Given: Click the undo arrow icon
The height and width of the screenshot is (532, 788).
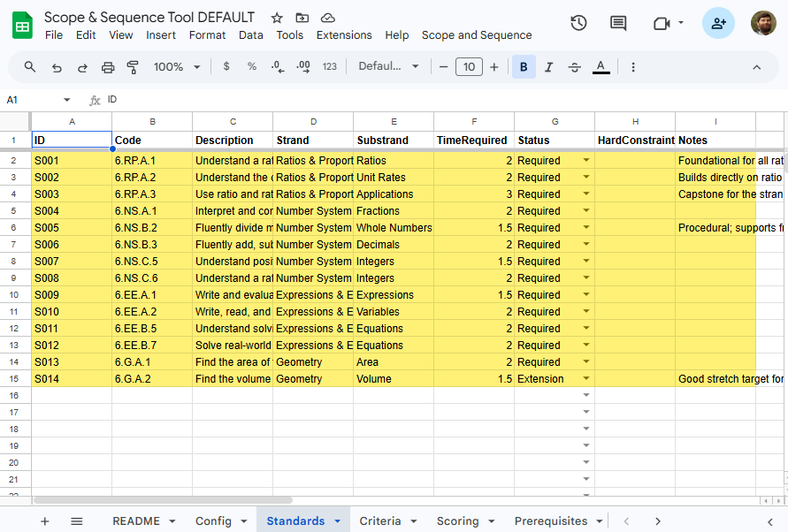Looking at the screenshot, I should (x=57, y=67).
